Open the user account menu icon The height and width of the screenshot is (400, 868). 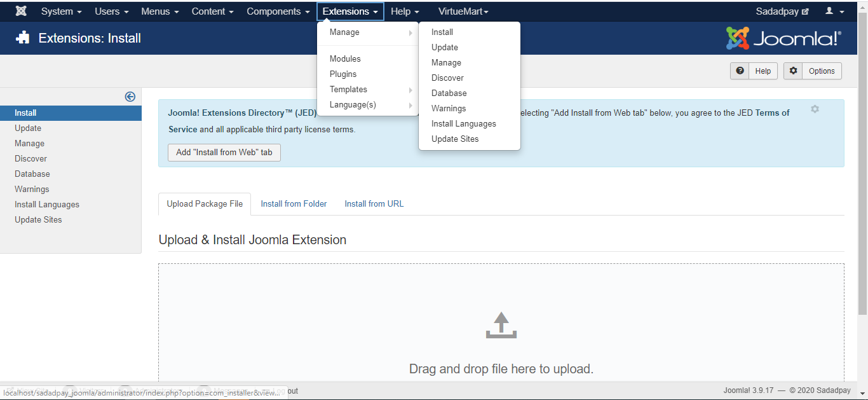[x=834, y=11]
